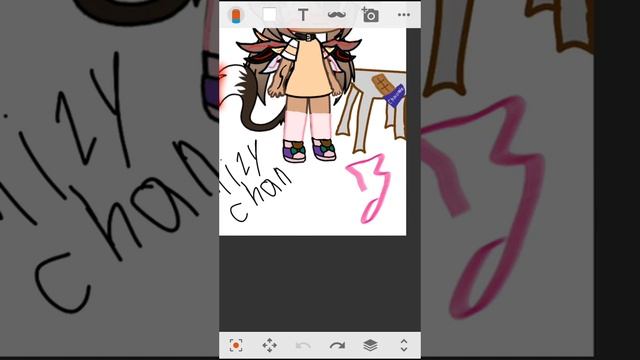Expand the toolbar with up-down chevrons
The width and height of the screenshot is (640, 360).
[x=404, y=345]
